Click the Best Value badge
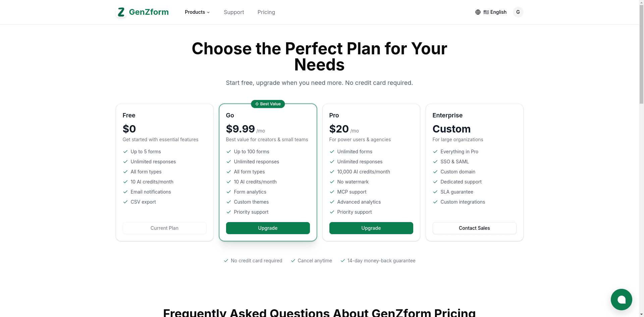The height and width of the screenshot is (317, 644). pyautogui.click(x=268, y=104)
